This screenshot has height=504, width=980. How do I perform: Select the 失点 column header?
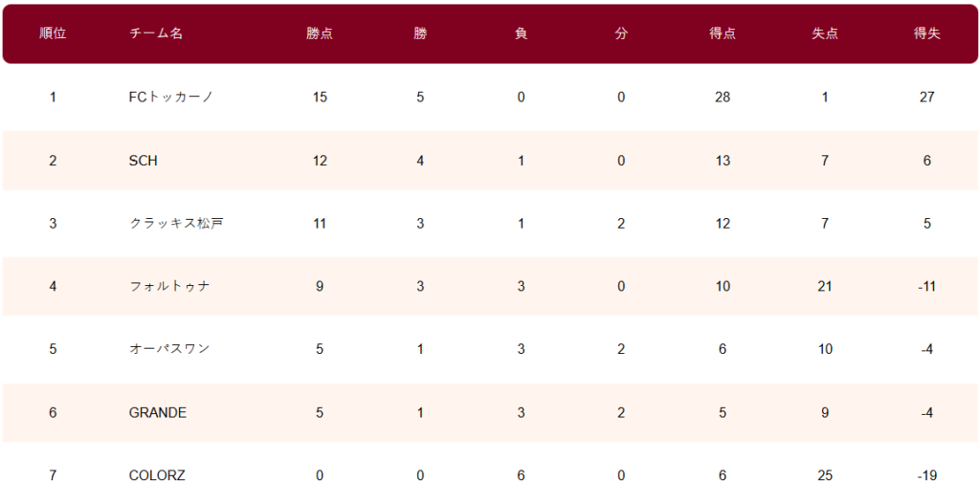[825, 34]
